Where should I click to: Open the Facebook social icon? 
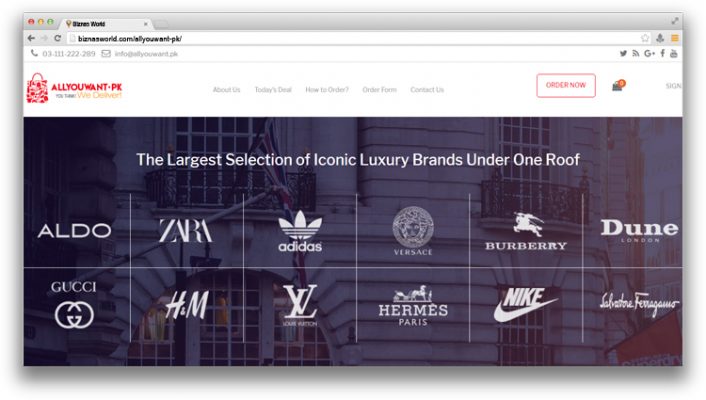point(662,53)
